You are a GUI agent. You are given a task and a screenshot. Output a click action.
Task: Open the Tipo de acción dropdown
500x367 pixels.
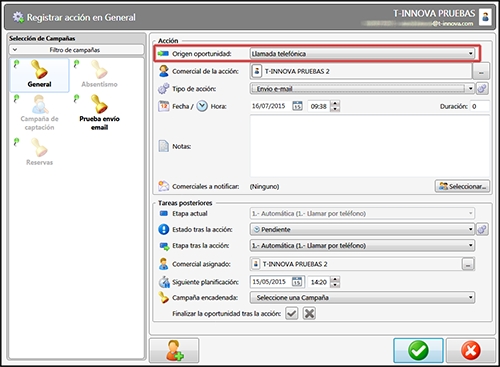[362, 89]
